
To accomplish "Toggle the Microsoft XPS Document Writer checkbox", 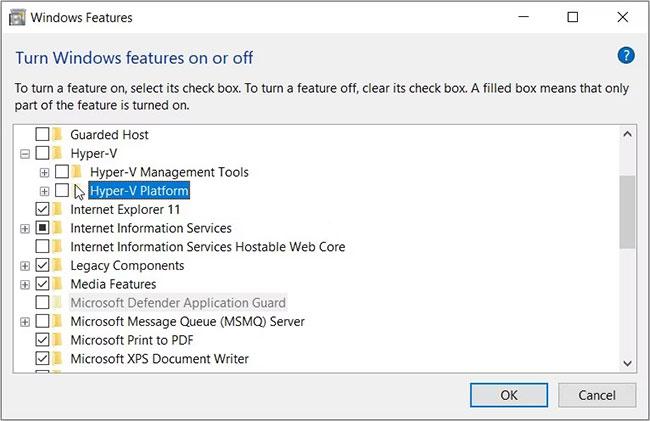I will pos(42,359).
